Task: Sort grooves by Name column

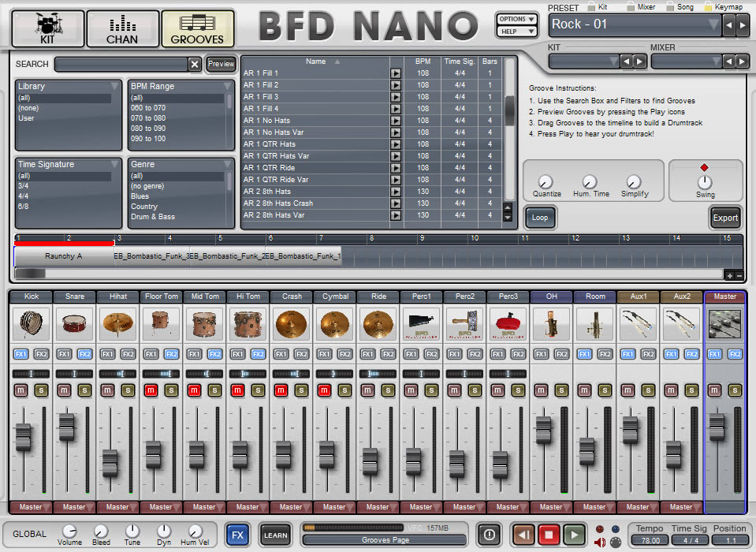Action: tap(315, 62)
